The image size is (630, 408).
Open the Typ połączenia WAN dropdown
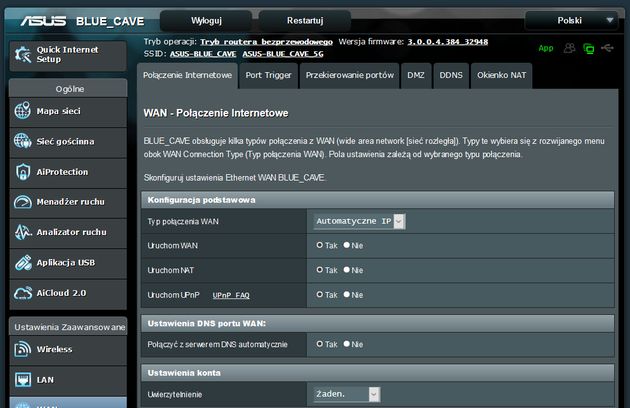pos(359,221)
